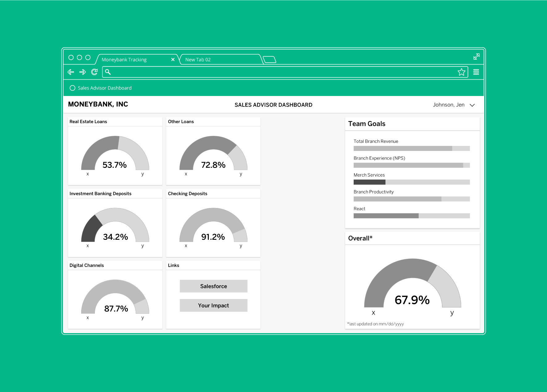Click the Total Branch Revenue progress bar
This screenshot has width=547, height=392.
coord(412,148)
